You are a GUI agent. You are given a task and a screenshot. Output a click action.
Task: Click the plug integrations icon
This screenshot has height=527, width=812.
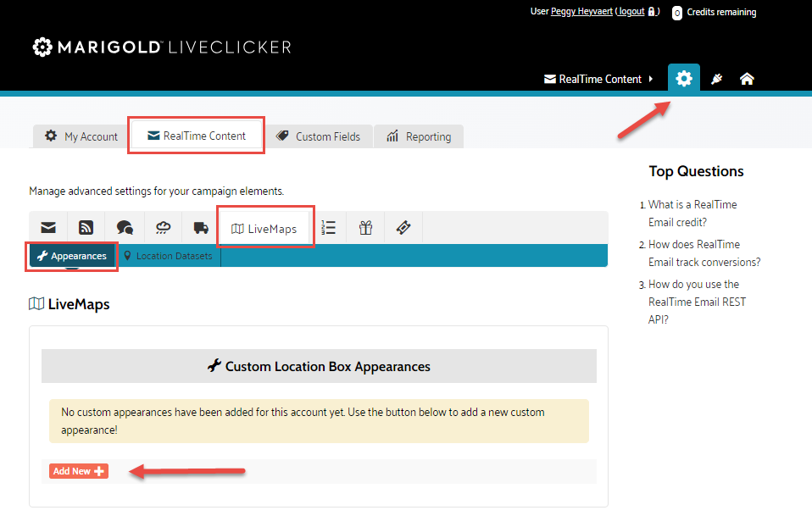(x=716, y=79)
